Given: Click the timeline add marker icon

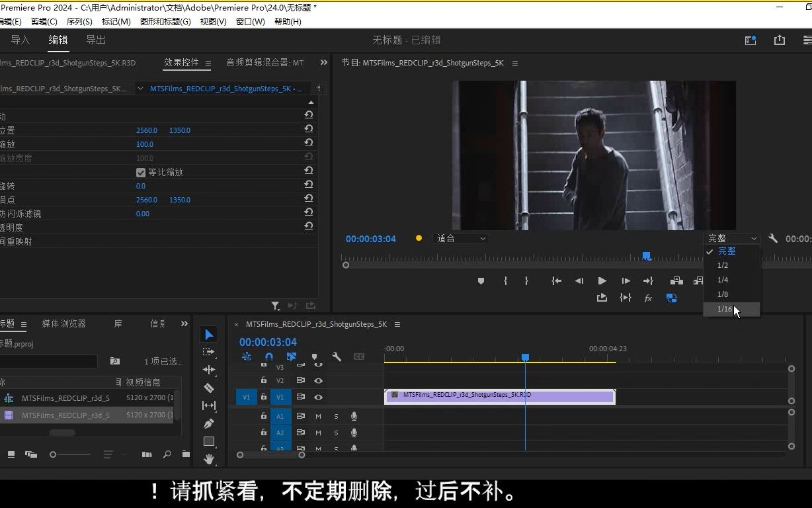Looking at the screenshot, I should [314, 357].
